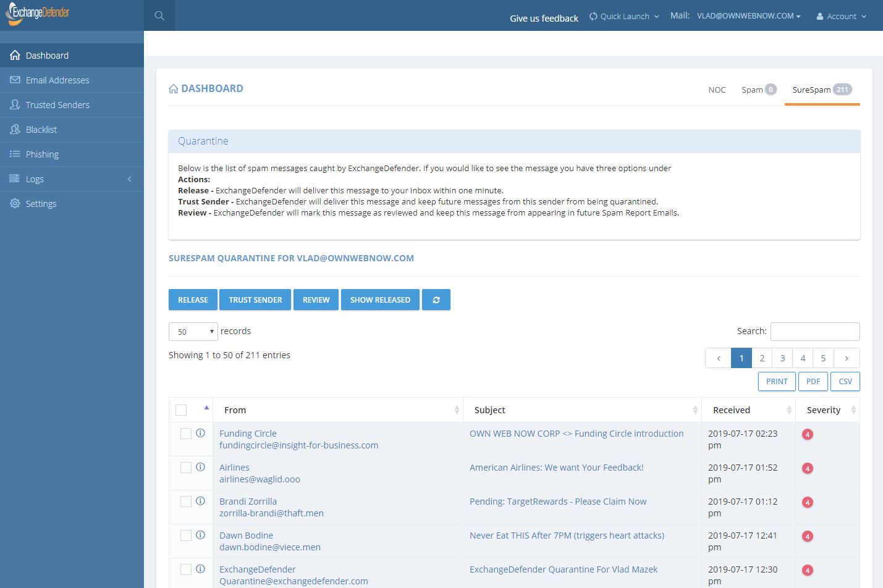Viewport: 883px width, 588px height.
Task: Click sender address fundingcircle@insight-for-business.com
Action: (298, 445)
